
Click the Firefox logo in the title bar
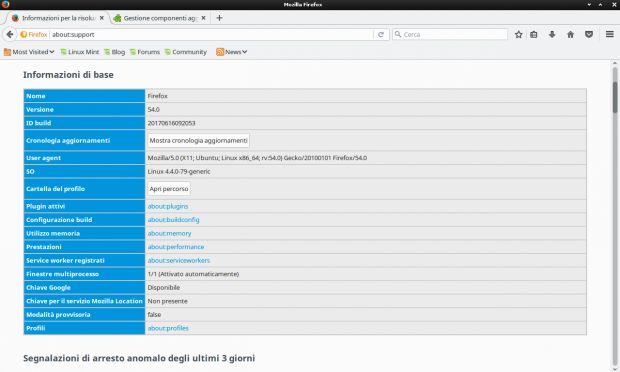(5, 4)
